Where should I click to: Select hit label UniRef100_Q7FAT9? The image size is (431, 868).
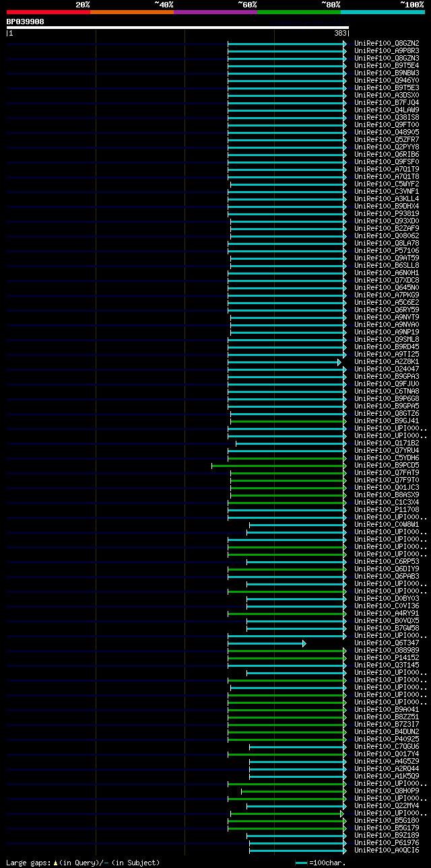[387, 472]
